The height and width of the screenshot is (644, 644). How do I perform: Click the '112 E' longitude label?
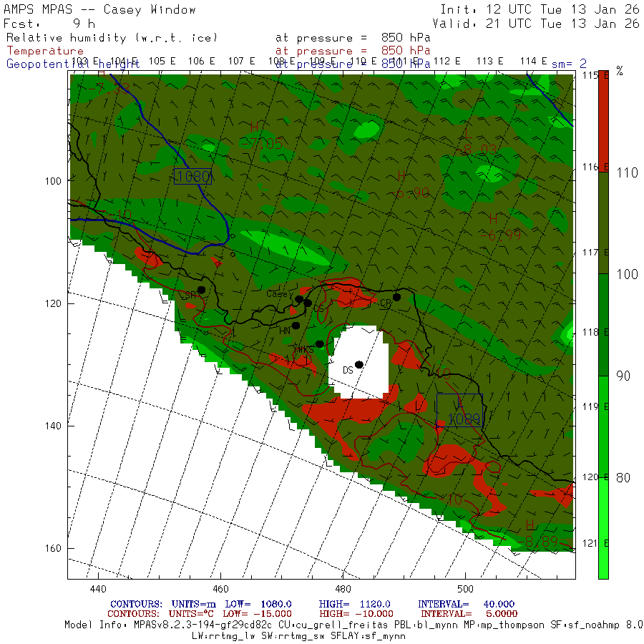[x=447, y=61]
